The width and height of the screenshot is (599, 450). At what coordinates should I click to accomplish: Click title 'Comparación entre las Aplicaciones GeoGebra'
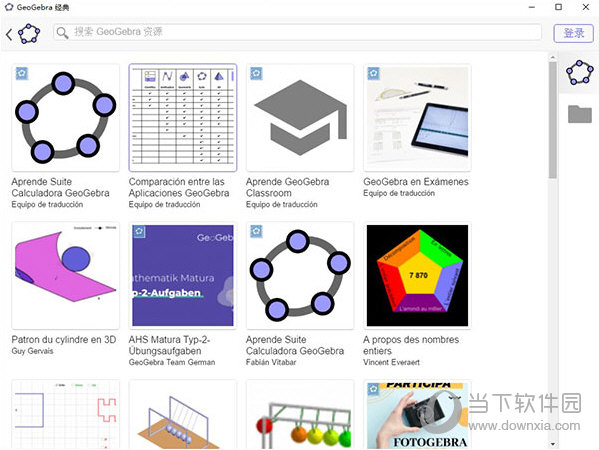179,187
